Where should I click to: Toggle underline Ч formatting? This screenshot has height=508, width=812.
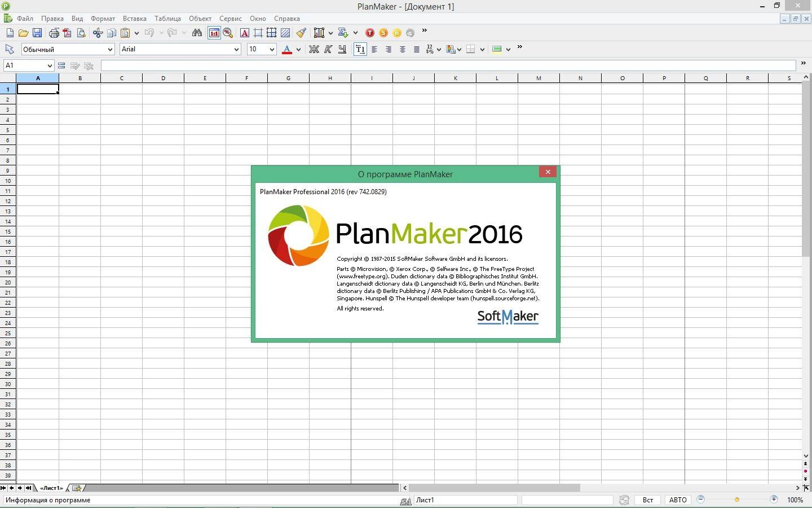pyautogui.click(x=342, y=49)
